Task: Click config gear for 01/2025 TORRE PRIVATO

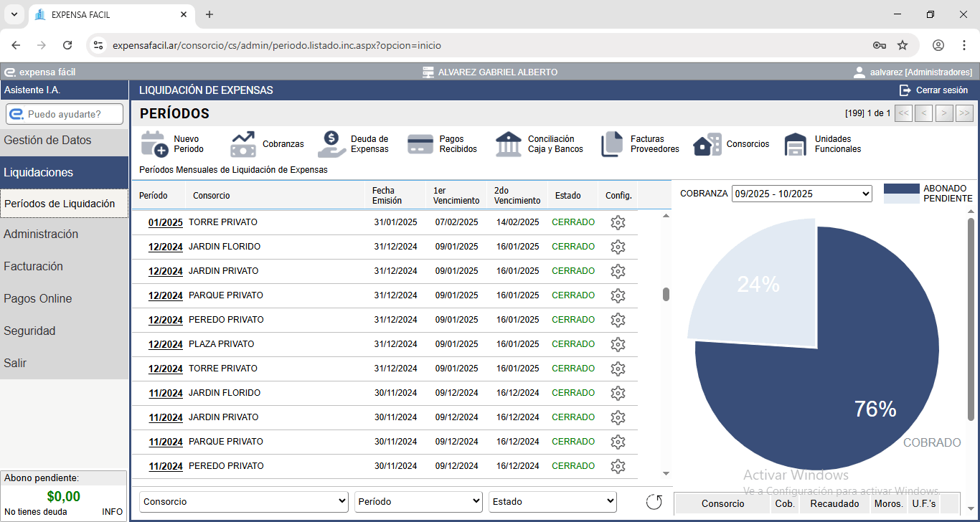Action: [618, 222]
